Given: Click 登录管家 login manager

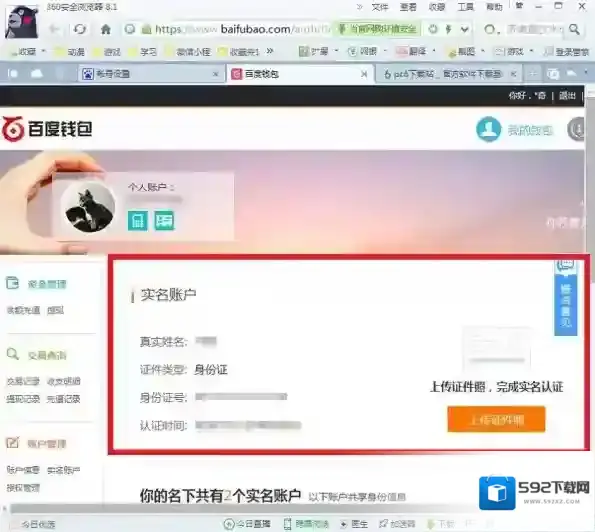Looking at the screenshot, I should point(566,51).
